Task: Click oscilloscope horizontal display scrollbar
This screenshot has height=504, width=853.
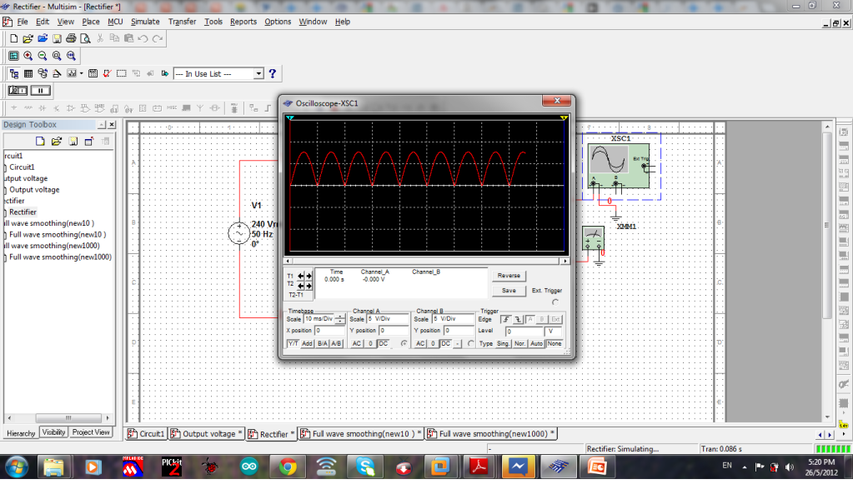Action: tap(427, 261)
